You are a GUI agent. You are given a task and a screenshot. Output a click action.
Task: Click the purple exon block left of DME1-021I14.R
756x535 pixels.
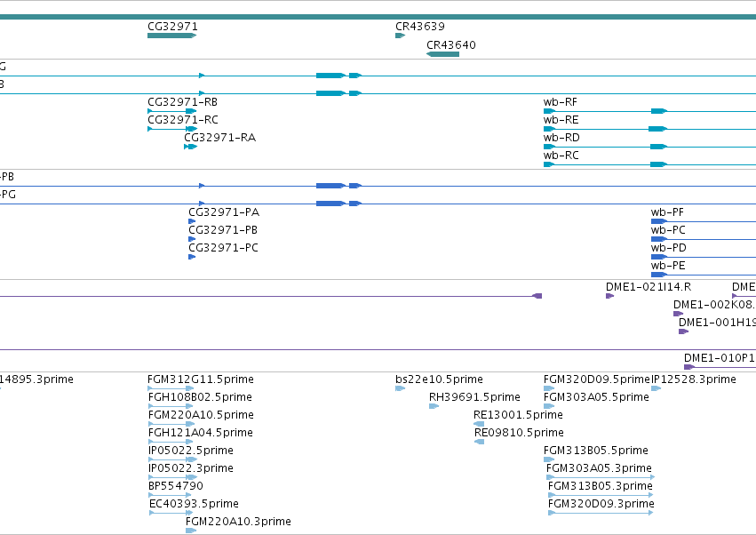point(537,296)
